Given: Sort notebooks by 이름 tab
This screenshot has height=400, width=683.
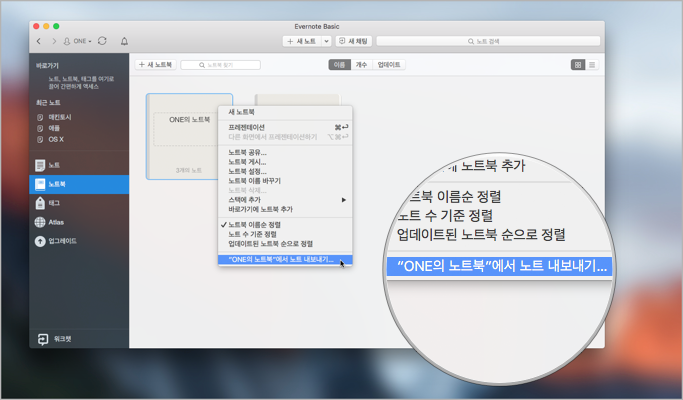Looking at the screenshot, I should [339, 64].
